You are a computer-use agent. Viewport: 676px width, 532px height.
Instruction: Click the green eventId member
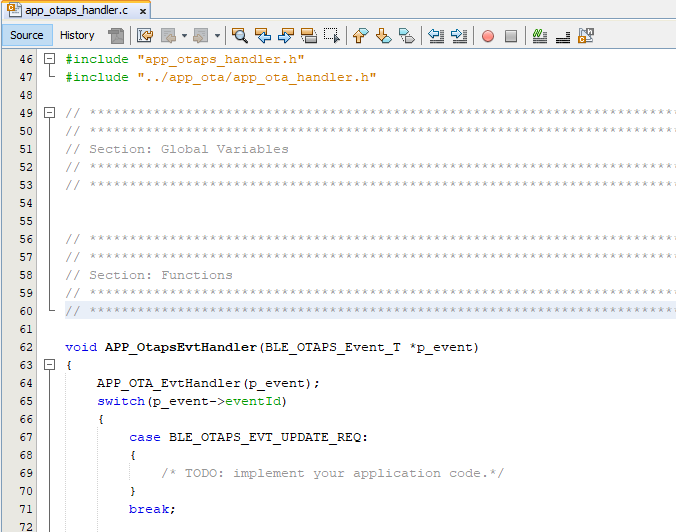click(x=253, y=401)
